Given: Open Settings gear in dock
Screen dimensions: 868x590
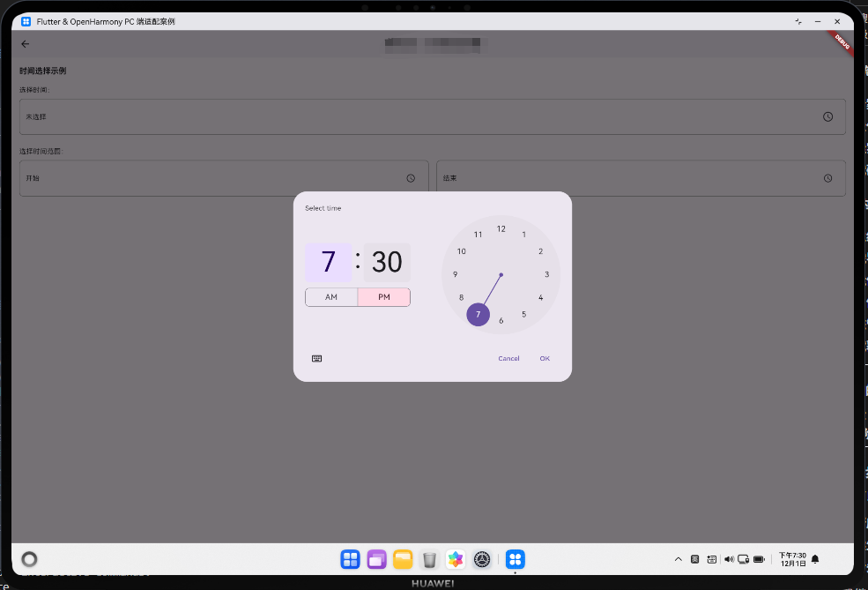Looking at the screenshot, I should [482, 559].
